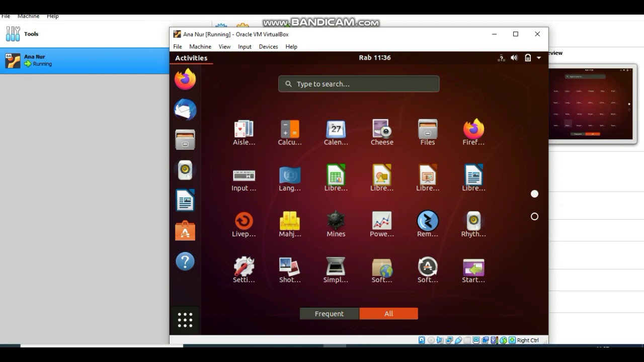Image resolution: width=644 pixels, height=362 pixels.
Task: Open VirtualBox Devices menu
Action: pyautogui.click(x=268, y=47)
